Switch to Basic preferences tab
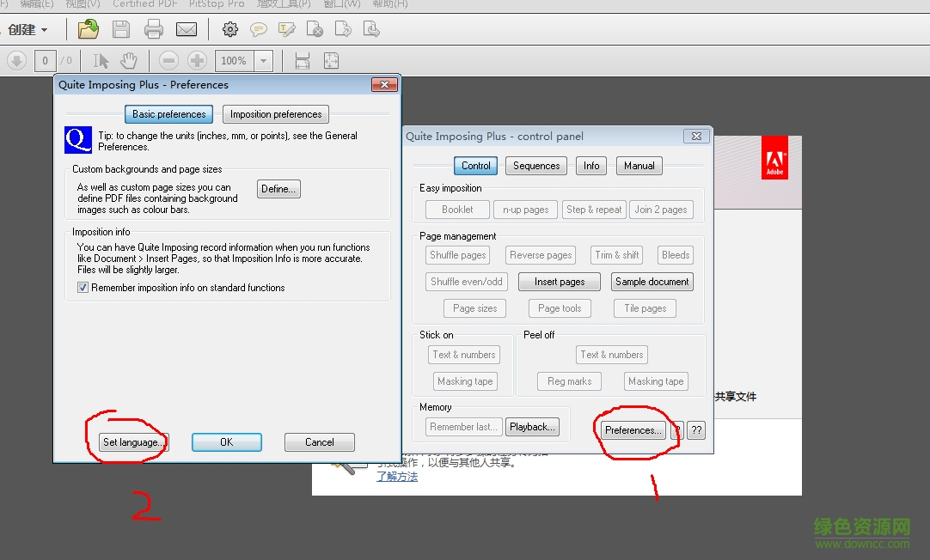Viewport: 930px width, 560px height. pos(169,113)
